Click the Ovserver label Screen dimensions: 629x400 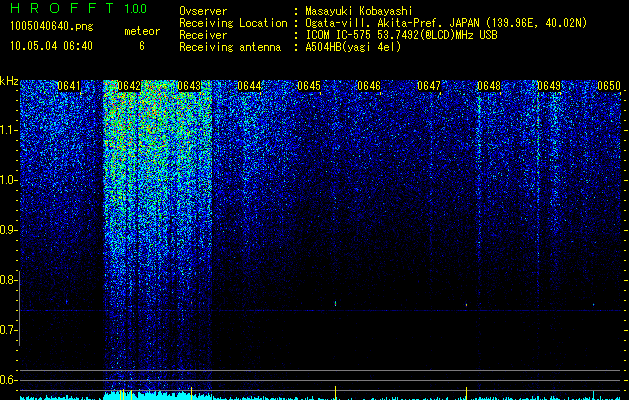[203, 11]
